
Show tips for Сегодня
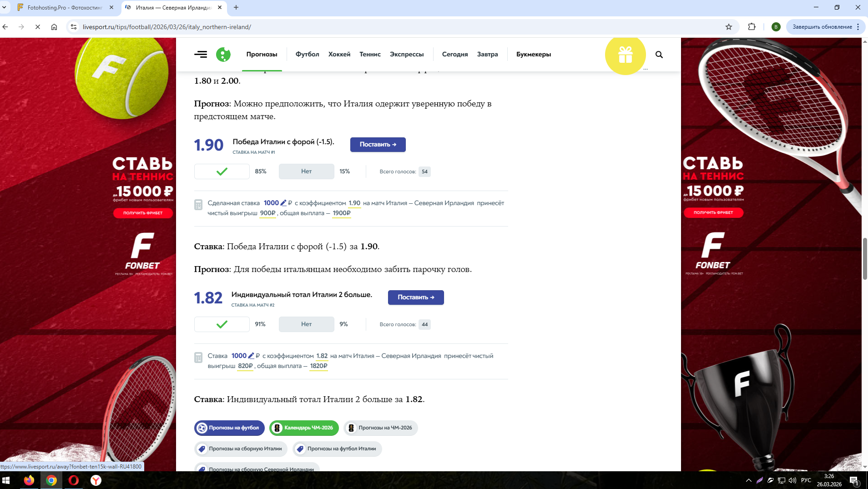click(455, 55)
